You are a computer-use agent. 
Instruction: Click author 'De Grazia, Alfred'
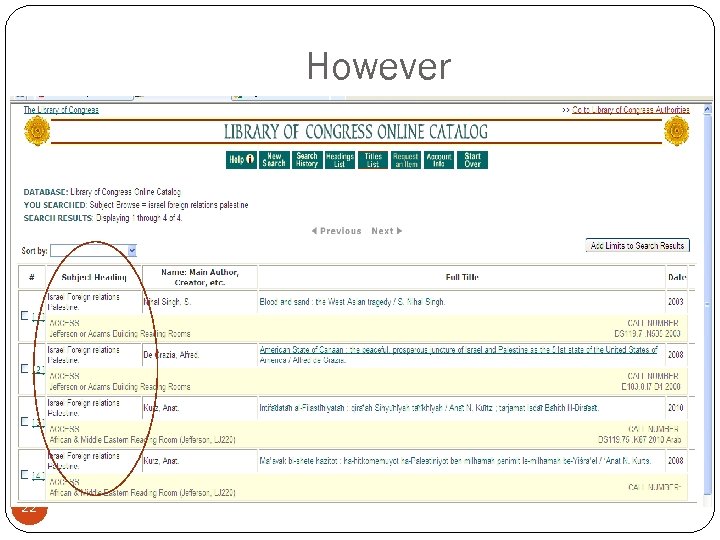(171, 355)
